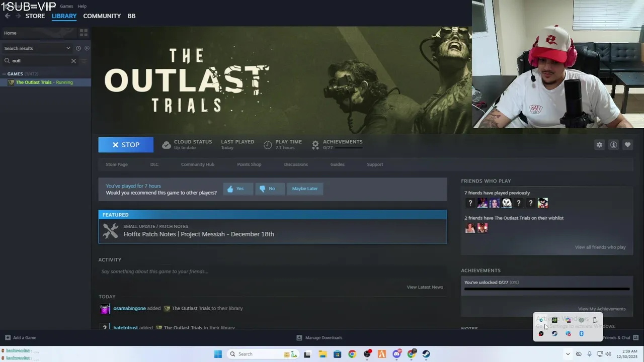The image size is (644, 362).
Task: Open the Community Hub link
Action: tap(198, 164)
